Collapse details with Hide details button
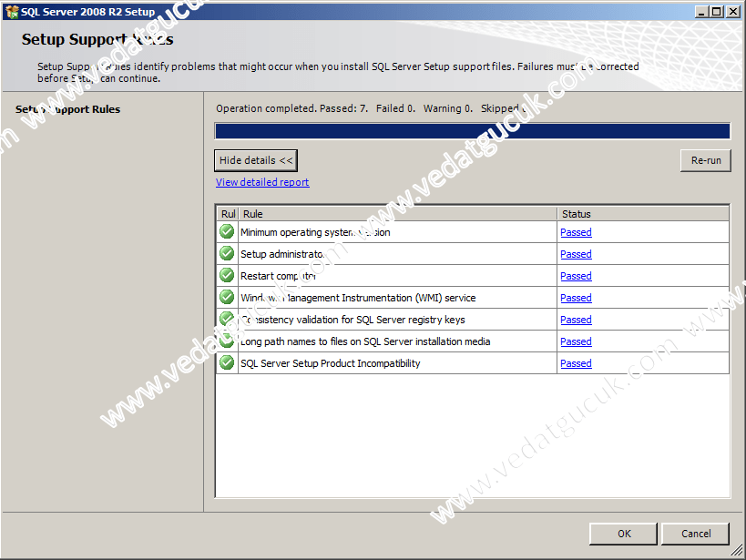746x560 pixels. click(x=256, y=160)
